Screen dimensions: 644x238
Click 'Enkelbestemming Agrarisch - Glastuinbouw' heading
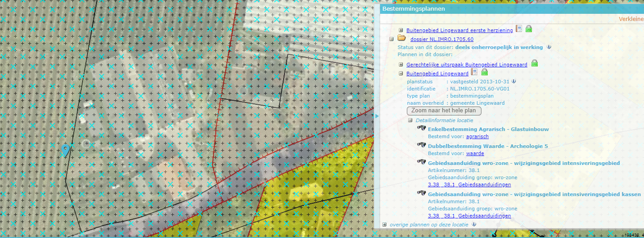click(488, 129)
